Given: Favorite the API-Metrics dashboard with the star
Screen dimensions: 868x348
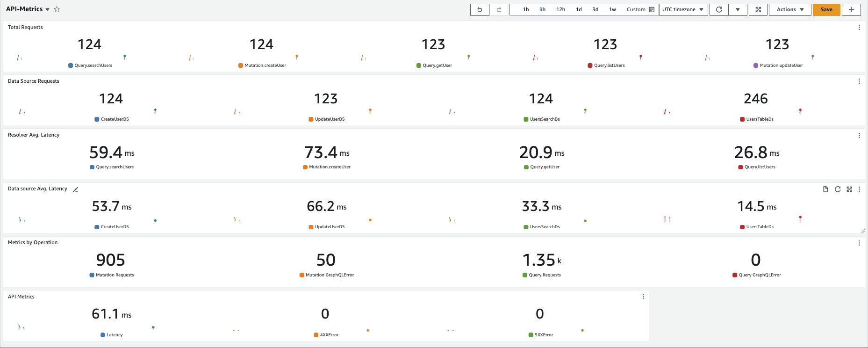Looking at the screenshot, I should 57,9.
